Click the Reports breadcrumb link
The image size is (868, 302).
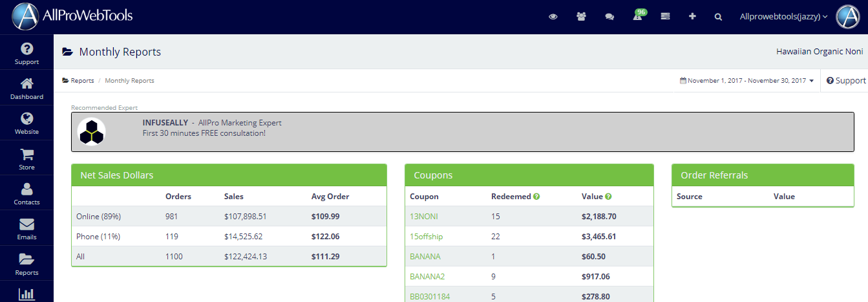click(78, 81)
